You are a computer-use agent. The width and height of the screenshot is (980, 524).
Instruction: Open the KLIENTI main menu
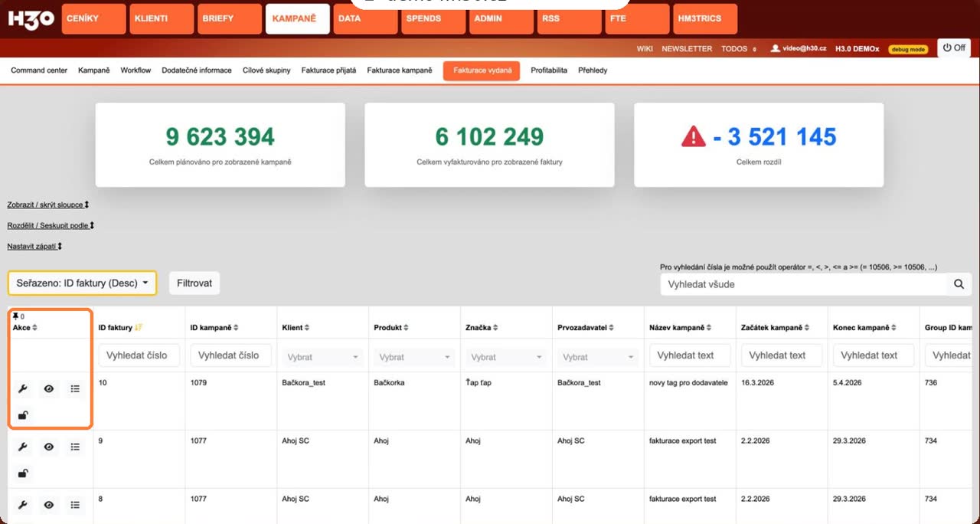161,19
